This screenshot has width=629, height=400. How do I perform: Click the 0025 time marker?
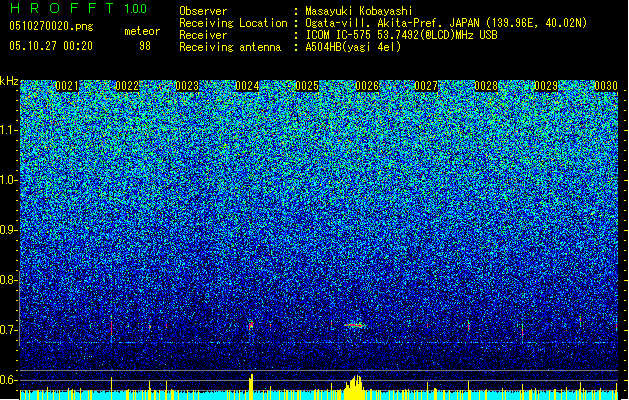click(307, 86)
